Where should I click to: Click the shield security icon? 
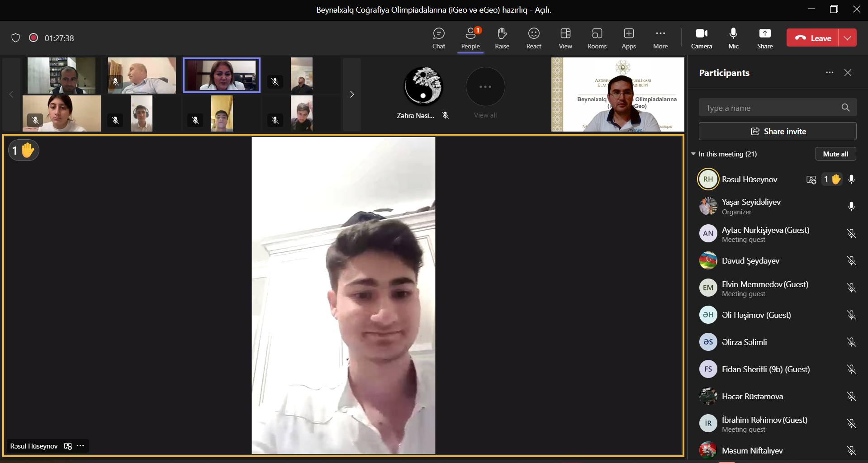(15, 38)
